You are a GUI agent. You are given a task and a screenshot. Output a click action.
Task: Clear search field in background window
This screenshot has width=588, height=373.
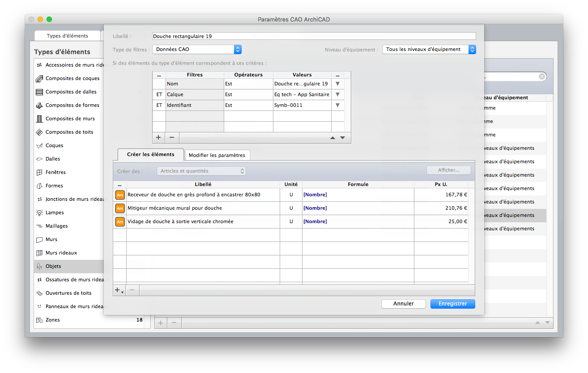point(542,76)
